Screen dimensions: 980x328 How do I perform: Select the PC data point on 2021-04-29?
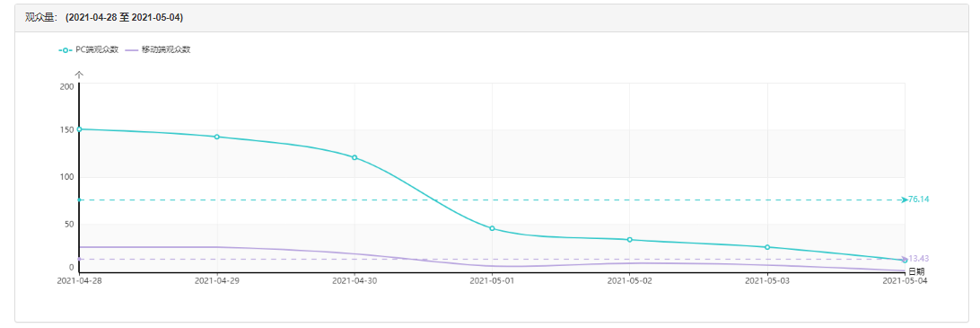click(217, 137)
